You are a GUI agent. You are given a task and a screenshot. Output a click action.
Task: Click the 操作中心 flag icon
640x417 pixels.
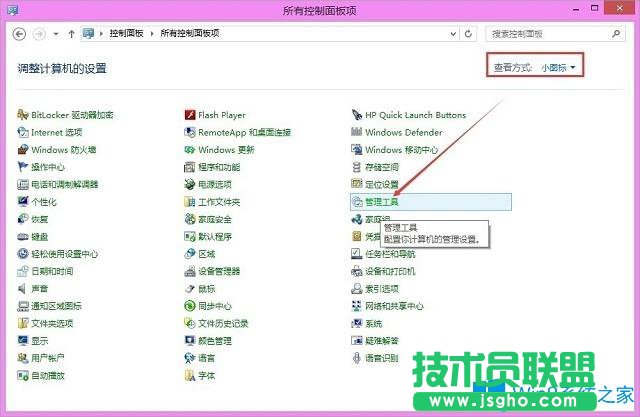[23, 167]
